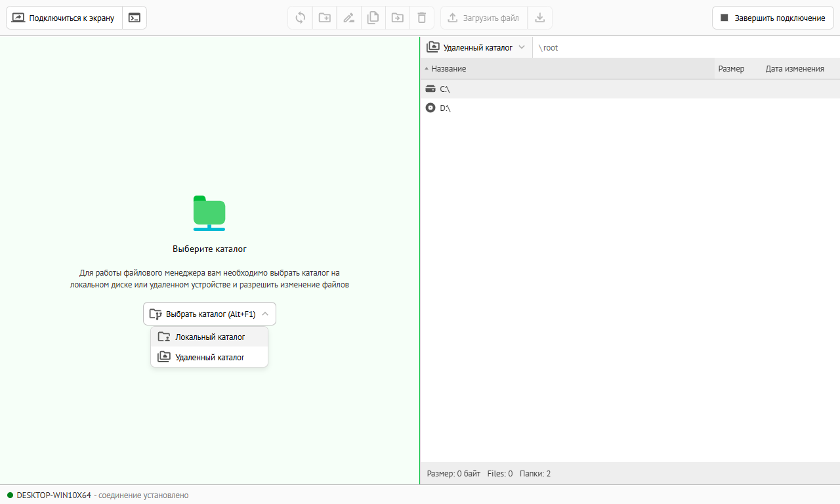Screen dimensions: 840x504
Task: Click the move to folder icon
Action: 397,18
